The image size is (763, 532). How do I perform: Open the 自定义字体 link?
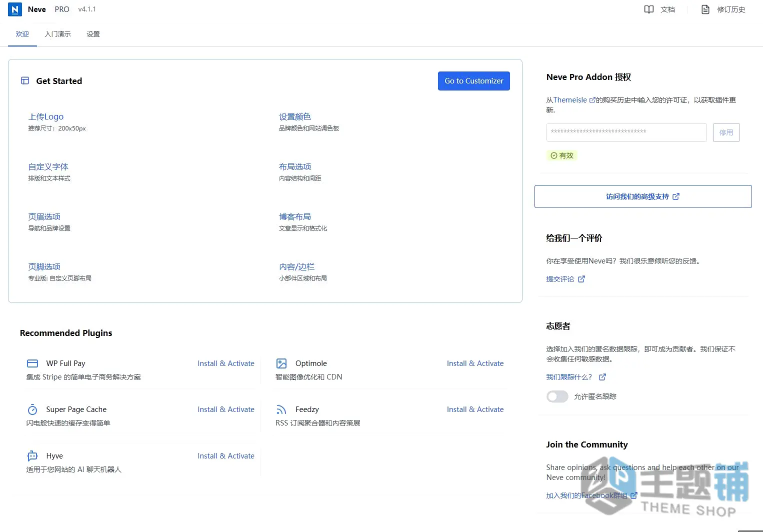(x=48, y=166)
